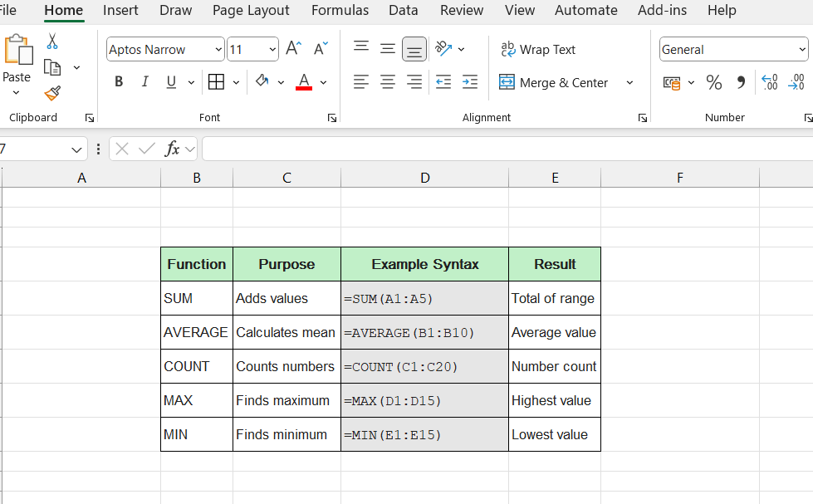The width and height of the screenshot is (813, 504).
Task: Expand Name Box dropdown arrow
Action: (76, 149)
